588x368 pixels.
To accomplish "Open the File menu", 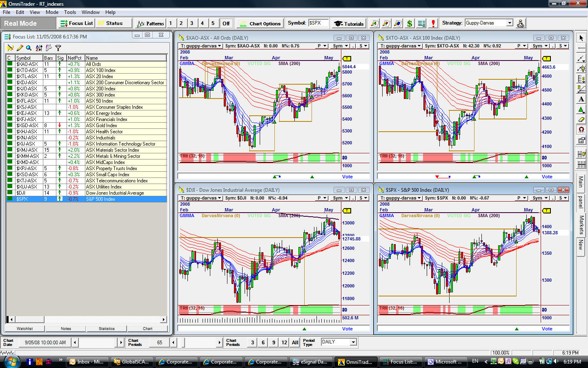I will pos(7,12).
